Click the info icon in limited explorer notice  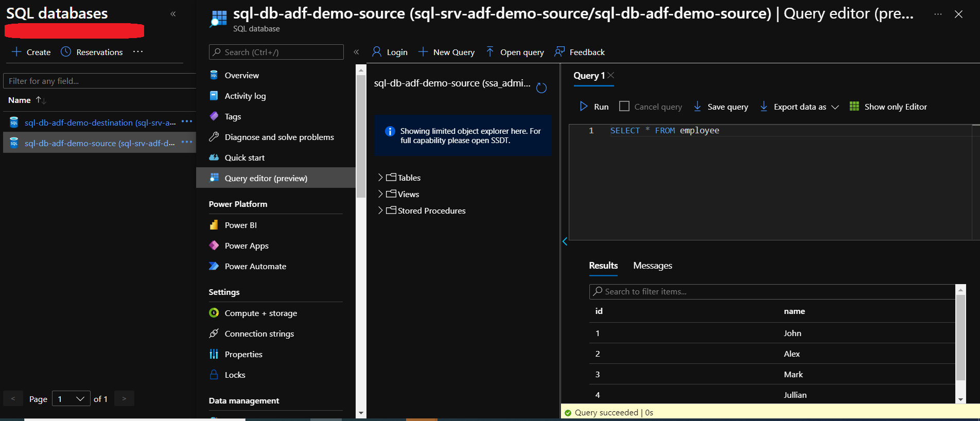point(390,131)
